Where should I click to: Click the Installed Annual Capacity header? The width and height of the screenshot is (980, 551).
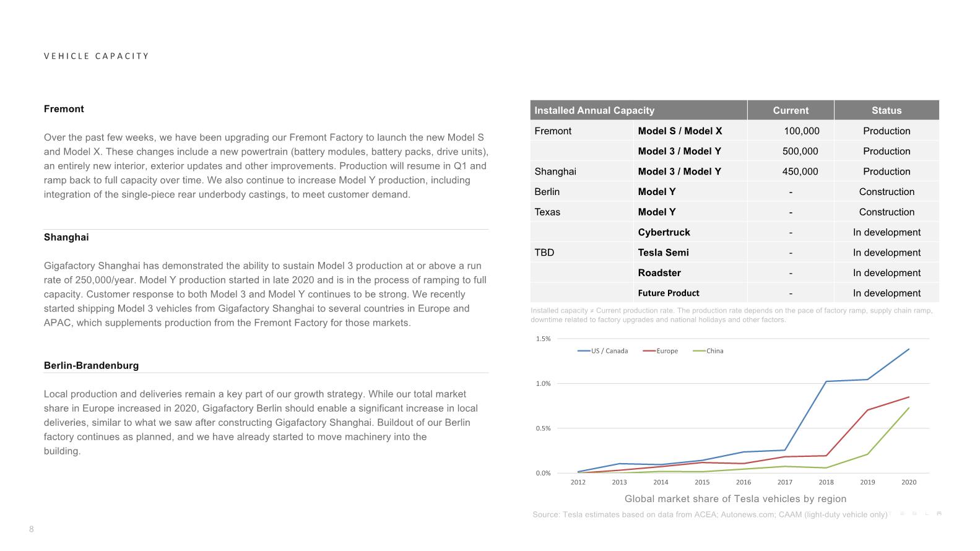[594, 110]
